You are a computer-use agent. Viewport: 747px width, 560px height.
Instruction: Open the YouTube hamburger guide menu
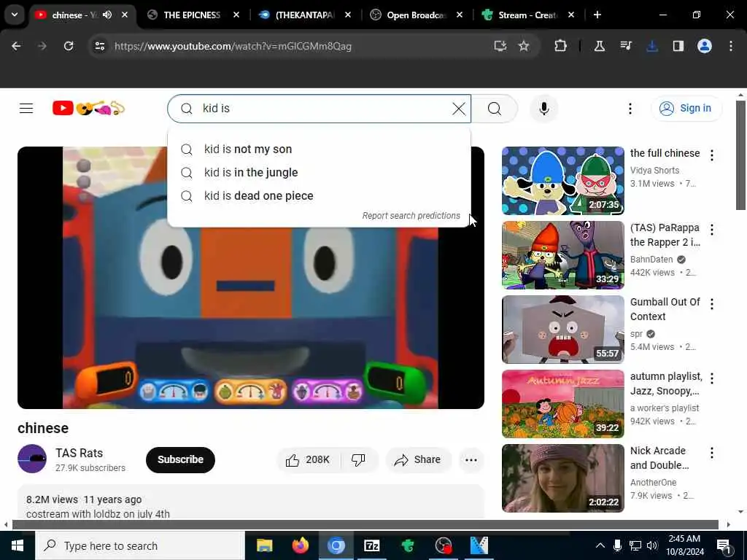(26, 109)
